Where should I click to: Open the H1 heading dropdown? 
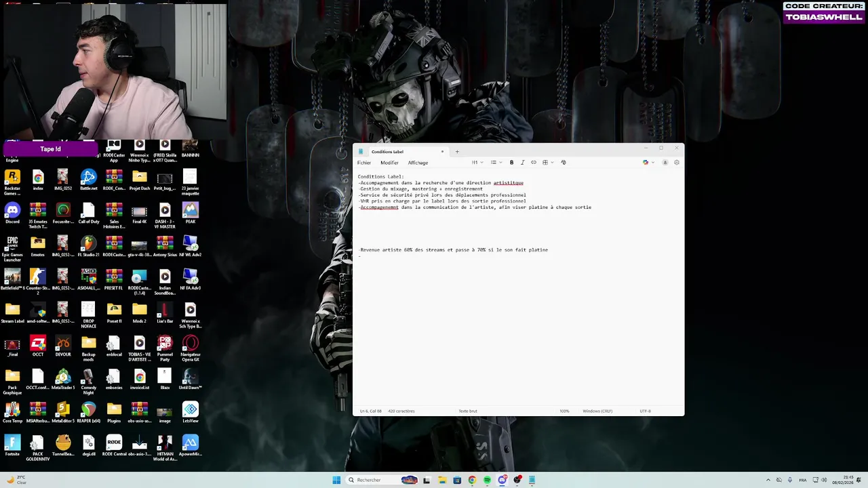point(477,163)
